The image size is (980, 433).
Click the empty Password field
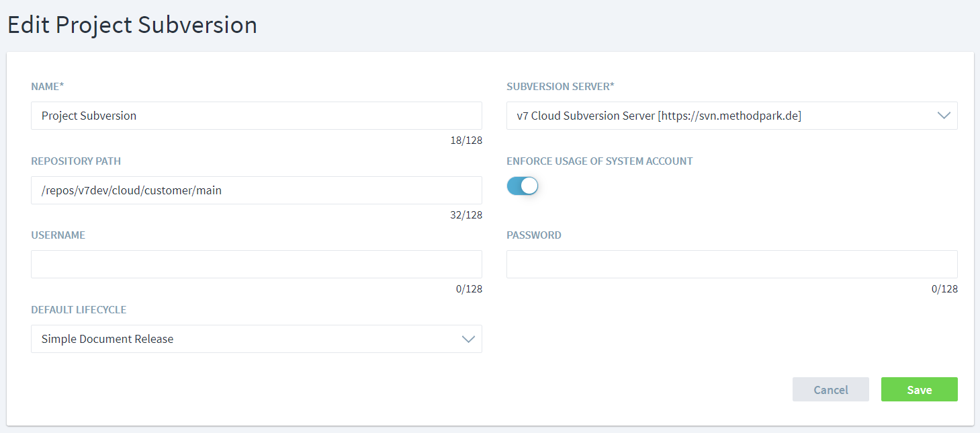tap(731, 264)
